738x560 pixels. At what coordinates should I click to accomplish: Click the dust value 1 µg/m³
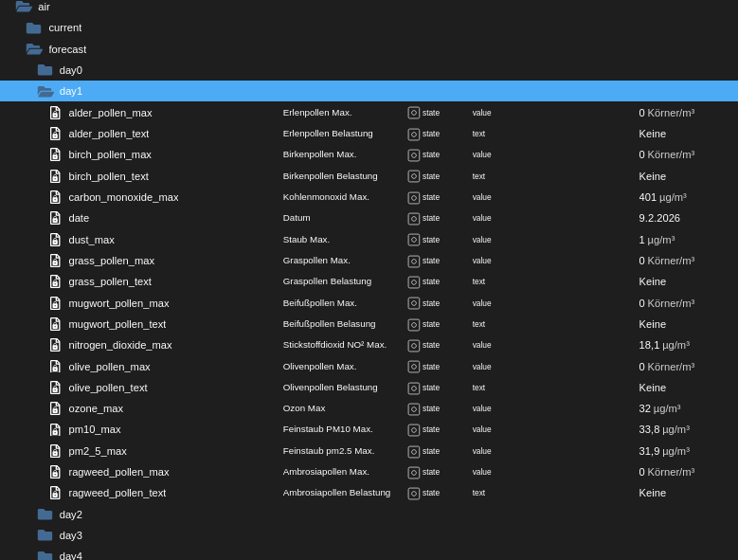657,240
